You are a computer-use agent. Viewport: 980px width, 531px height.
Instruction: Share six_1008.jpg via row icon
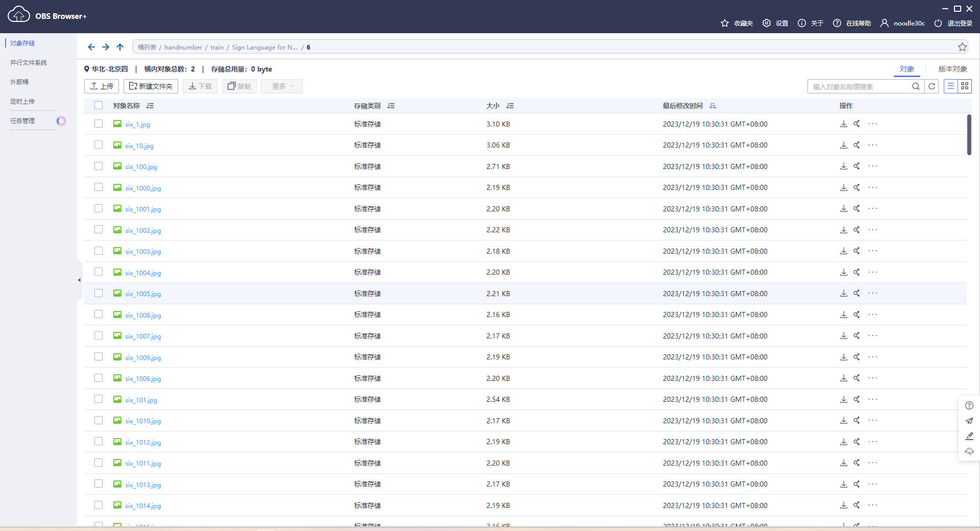(x=857, y=315)
